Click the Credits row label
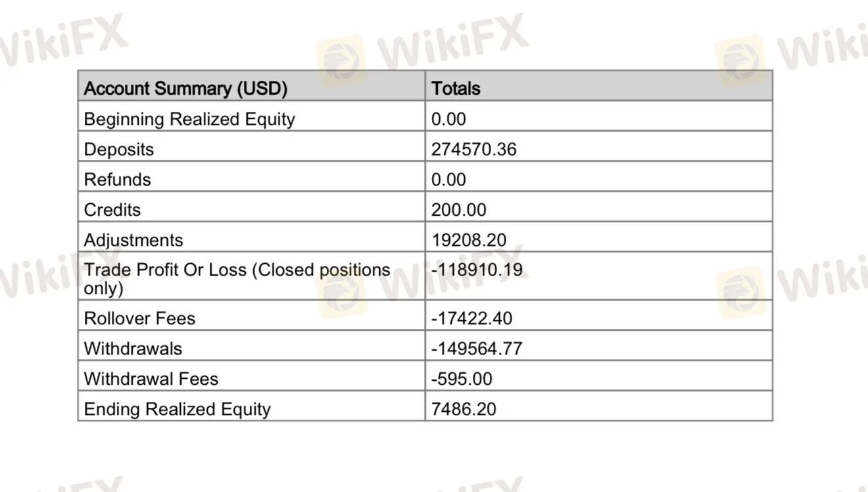868x492 pixels. 112,210
